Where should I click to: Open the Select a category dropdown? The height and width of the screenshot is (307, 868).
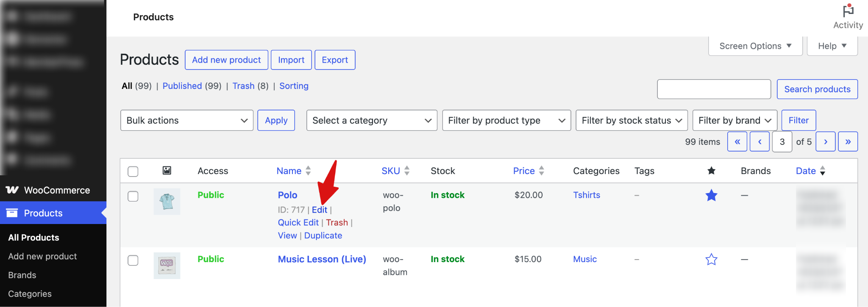(x=372, y=120)
